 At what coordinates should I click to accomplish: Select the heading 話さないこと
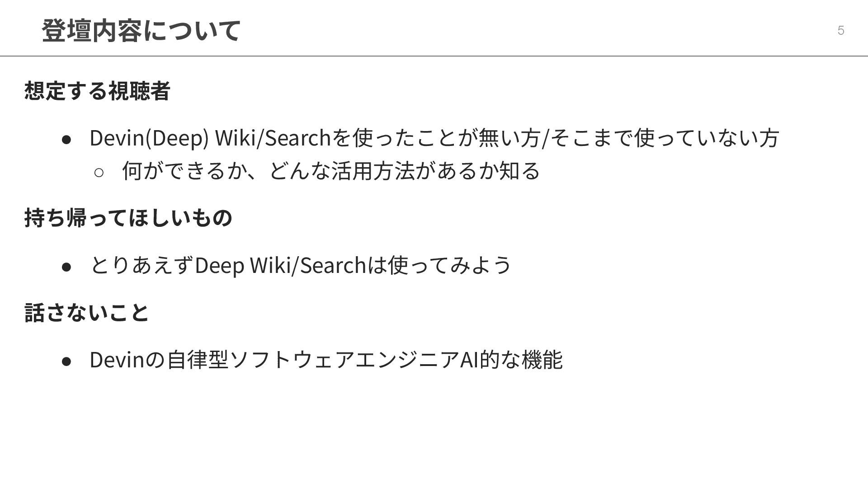coord(86,312)
